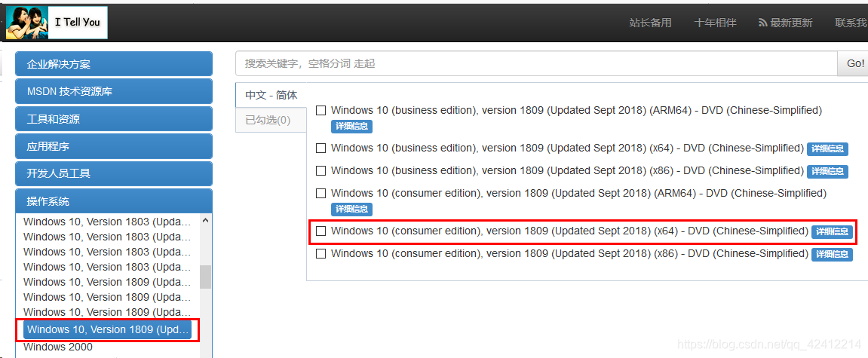Open 联系我 navigation link
Image resolution: width=868 pixels, height=358 pixels.
click(851, 23)
